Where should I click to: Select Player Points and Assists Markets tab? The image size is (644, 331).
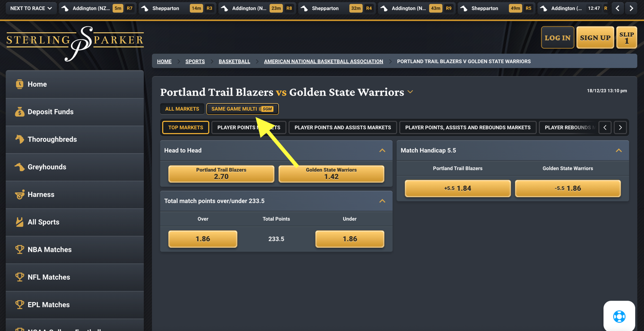pos(343,127)
